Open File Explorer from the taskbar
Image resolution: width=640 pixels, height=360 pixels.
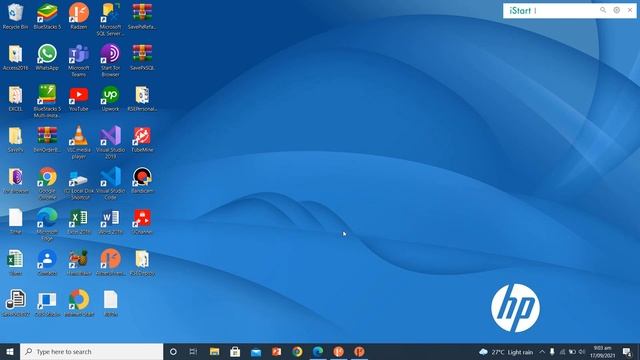[214, 351]
